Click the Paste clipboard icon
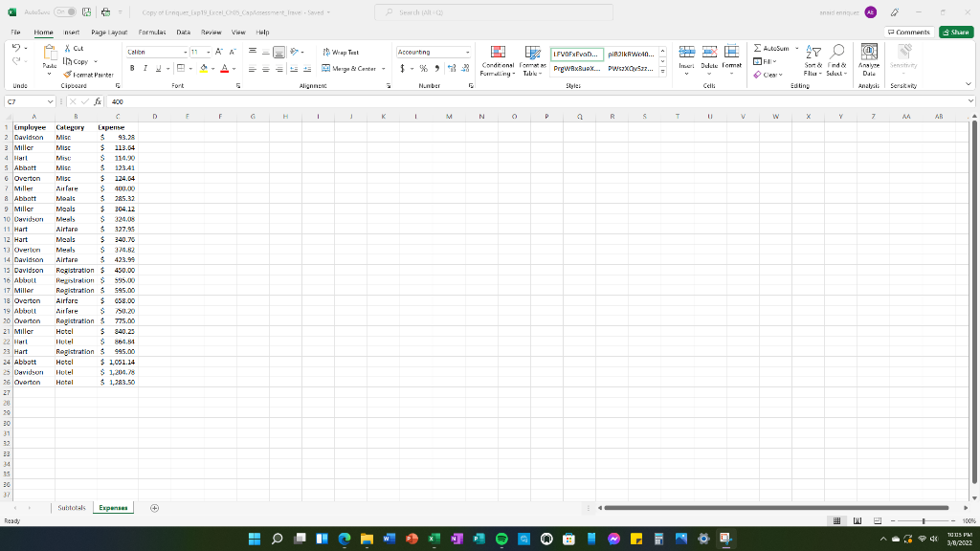The height and width of the screenshot is (551, 980). (x=50, y=54)
